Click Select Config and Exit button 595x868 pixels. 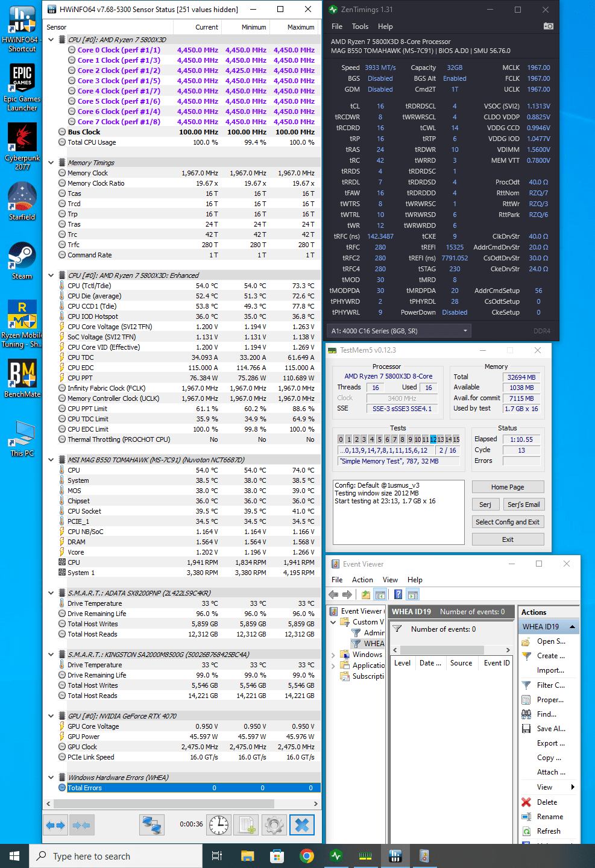tap(508, 522)
